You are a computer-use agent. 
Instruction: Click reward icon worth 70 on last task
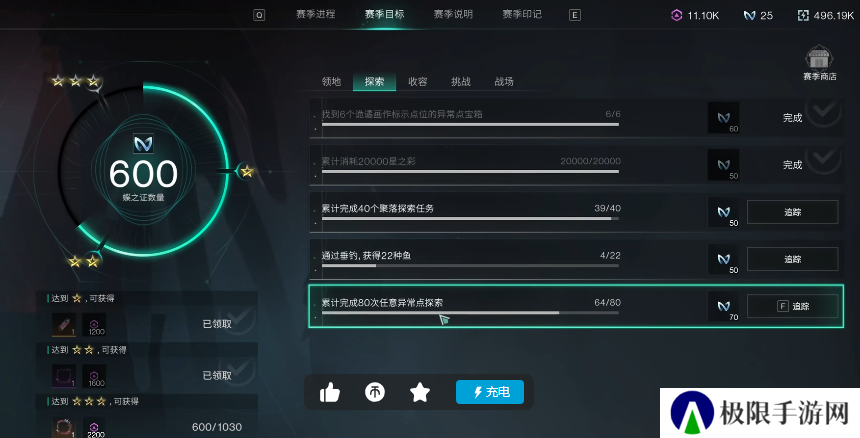point(723,306)
